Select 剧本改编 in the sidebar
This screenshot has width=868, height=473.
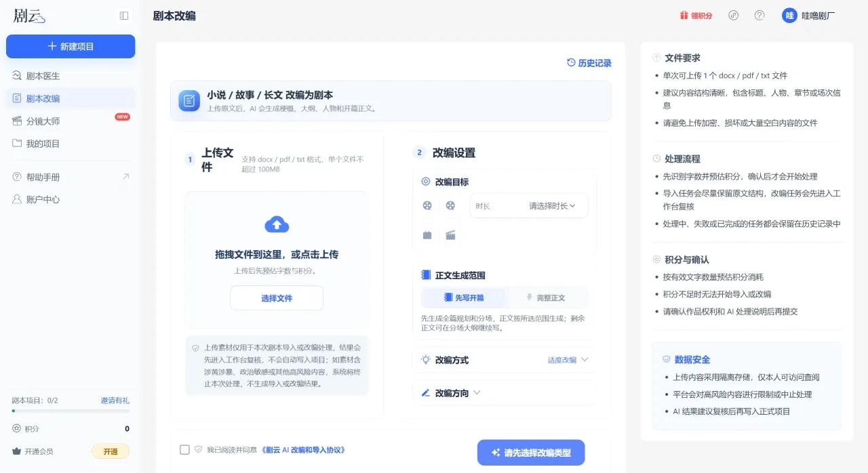(x=71, y=98)
